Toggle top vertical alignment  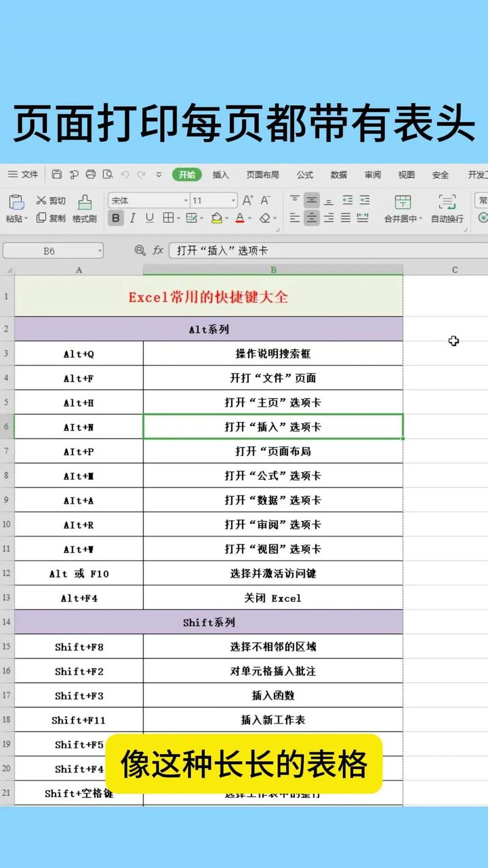pos(295,198)
